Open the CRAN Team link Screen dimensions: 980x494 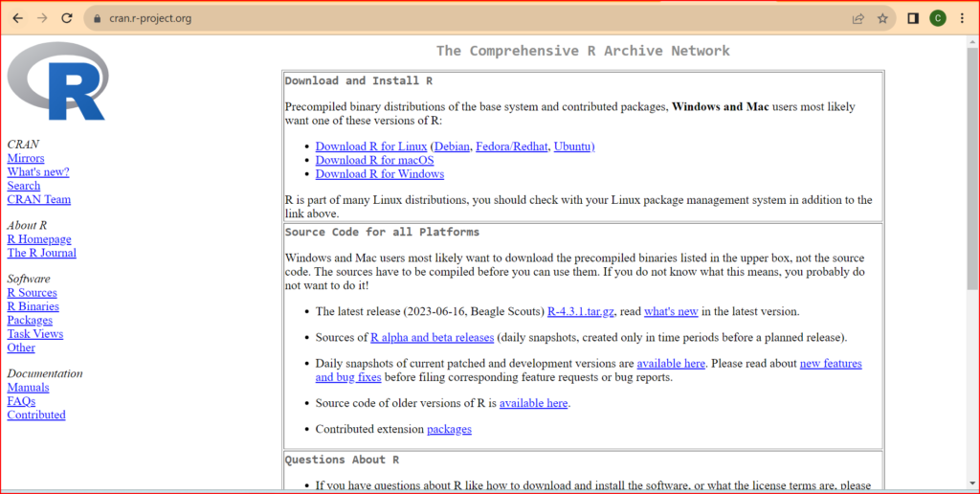pyautogui.click(x=38, y=199)
